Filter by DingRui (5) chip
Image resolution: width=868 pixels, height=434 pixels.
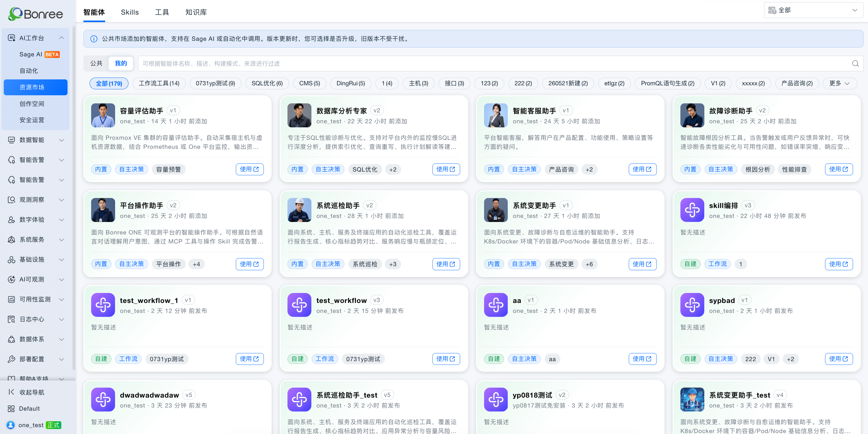point(350,83)
